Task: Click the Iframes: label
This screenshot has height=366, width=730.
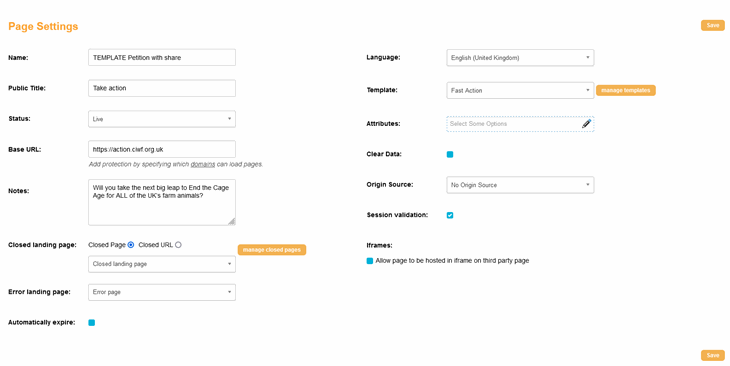Action: [x=379, y=245]
